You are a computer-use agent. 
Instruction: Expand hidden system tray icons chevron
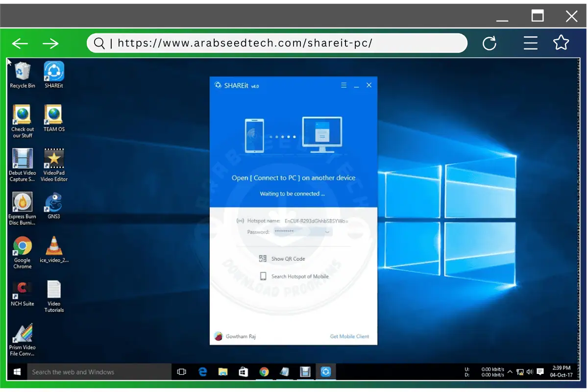[510, 372]
